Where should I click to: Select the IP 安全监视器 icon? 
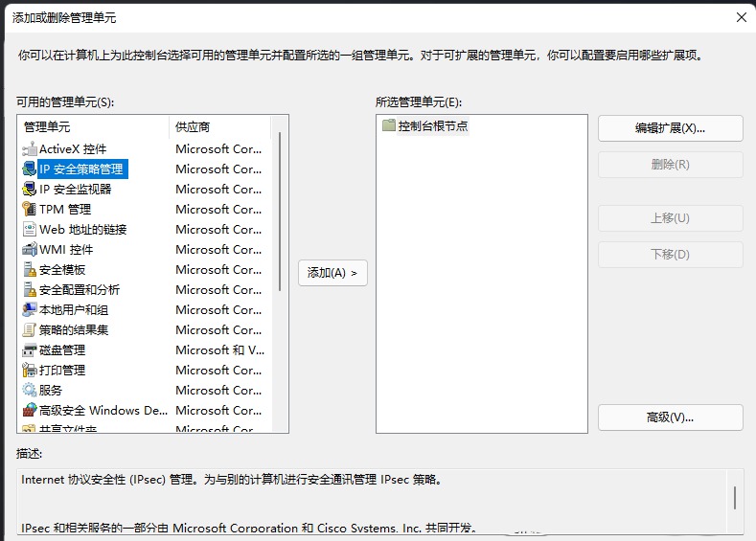click(30, 190)
